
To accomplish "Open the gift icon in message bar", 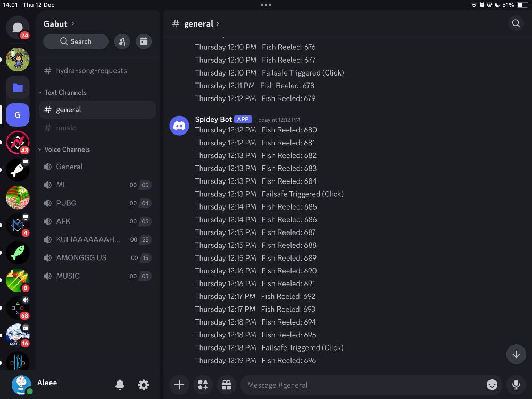I will pyautogui.click(x=227, y=385).
